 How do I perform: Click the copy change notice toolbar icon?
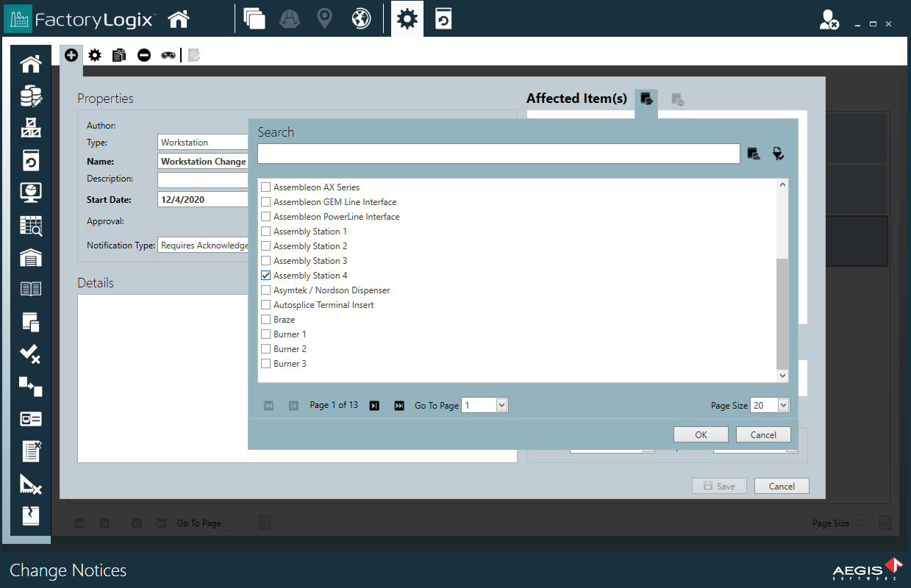point(119,54)
